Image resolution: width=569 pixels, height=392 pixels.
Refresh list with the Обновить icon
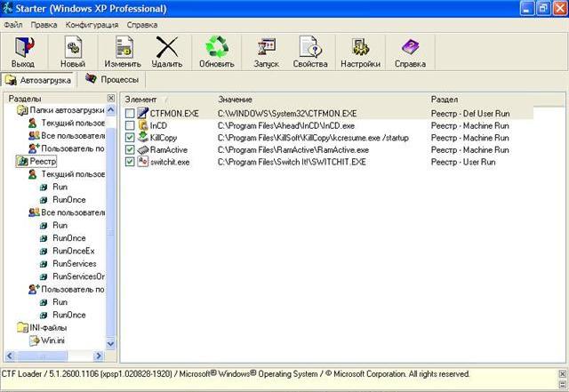click(x=216, y=52)
